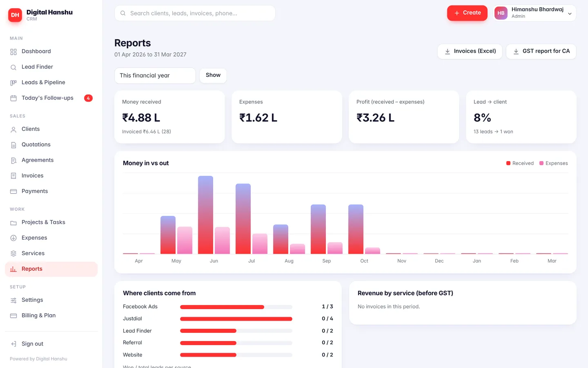Click the Justdial progress bar
This screenshot has height=368, width=588.
point(236,319)
